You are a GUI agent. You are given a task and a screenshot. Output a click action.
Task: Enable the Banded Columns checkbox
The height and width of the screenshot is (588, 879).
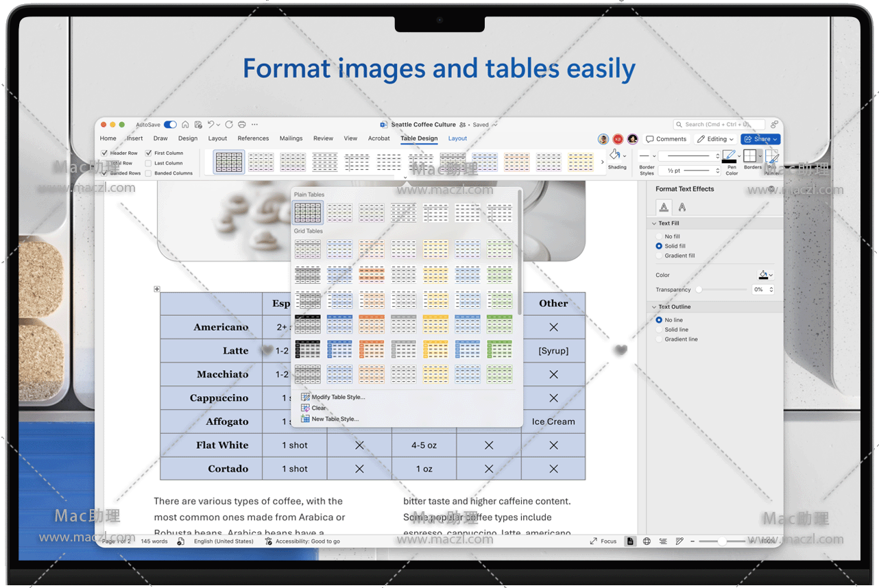[149, 173]
